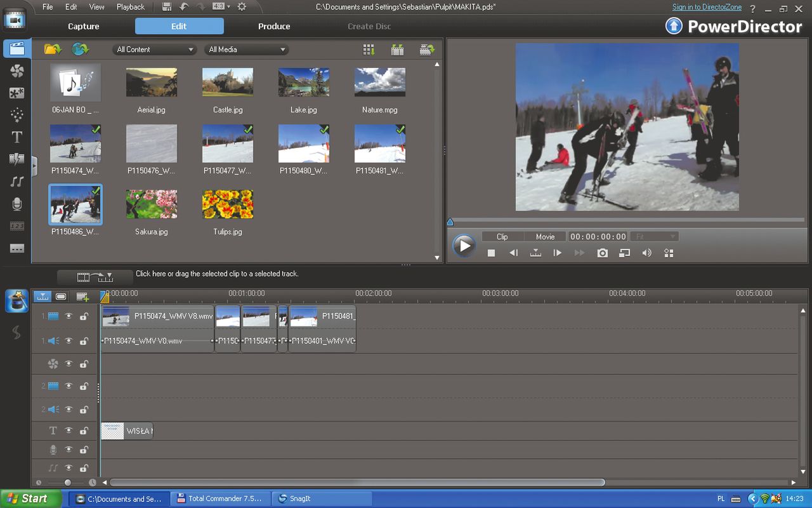Screen dimensions: 812x508
Task: Open the preview Fit zoom dropdown
Action: 654,236
